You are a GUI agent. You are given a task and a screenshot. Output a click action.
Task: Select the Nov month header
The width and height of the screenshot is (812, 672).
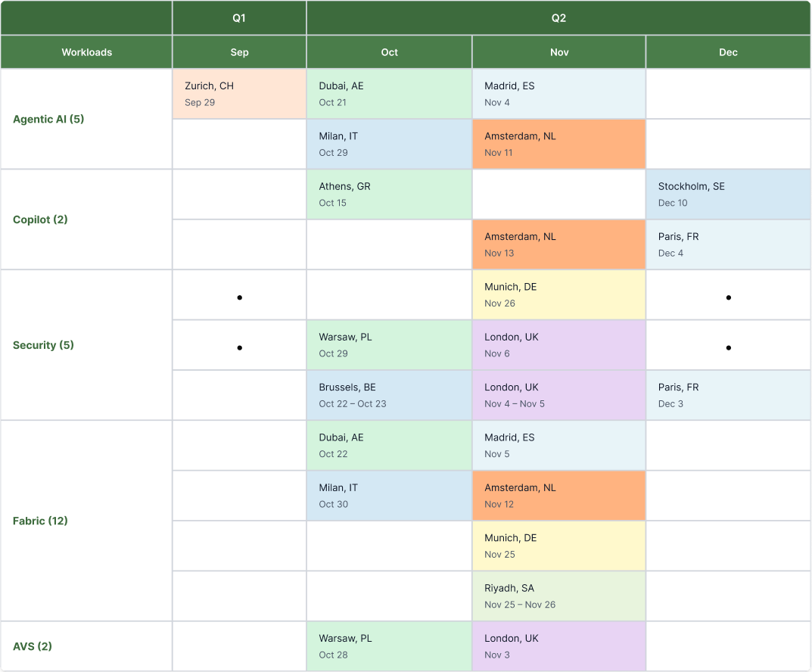pos(559,52)
